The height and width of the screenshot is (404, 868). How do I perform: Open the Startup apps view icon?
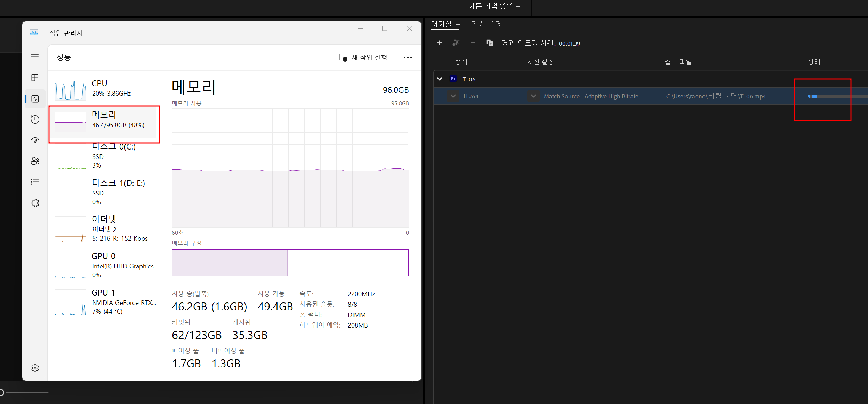coord(35,140)
